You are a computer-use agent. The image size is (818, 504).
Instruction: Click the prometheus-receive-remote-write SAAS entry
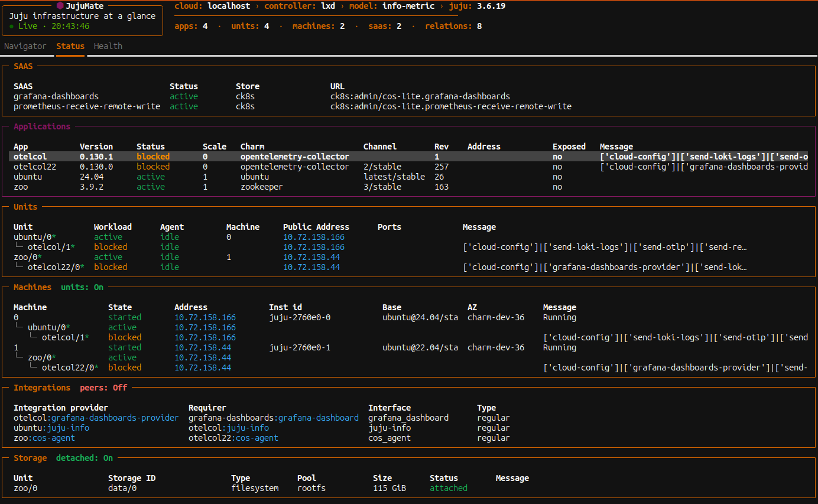pyautogui.click(x=87, y=106)
